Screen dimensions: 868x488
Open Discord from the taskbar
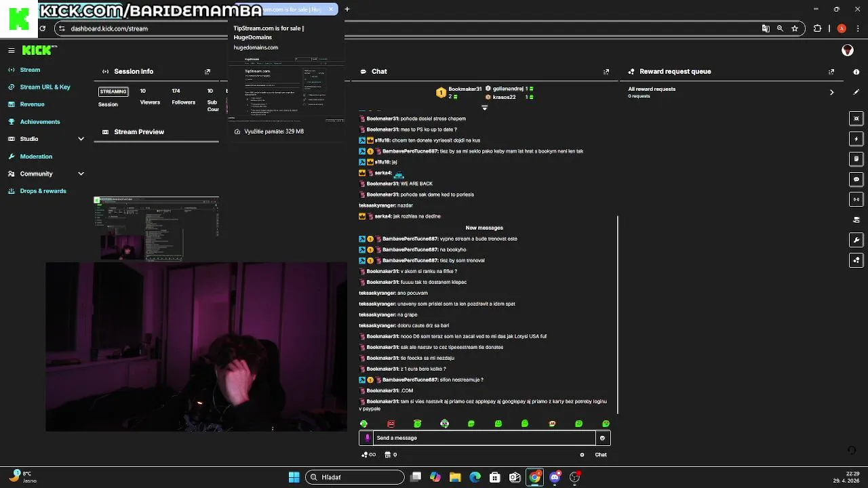point(555,477)
